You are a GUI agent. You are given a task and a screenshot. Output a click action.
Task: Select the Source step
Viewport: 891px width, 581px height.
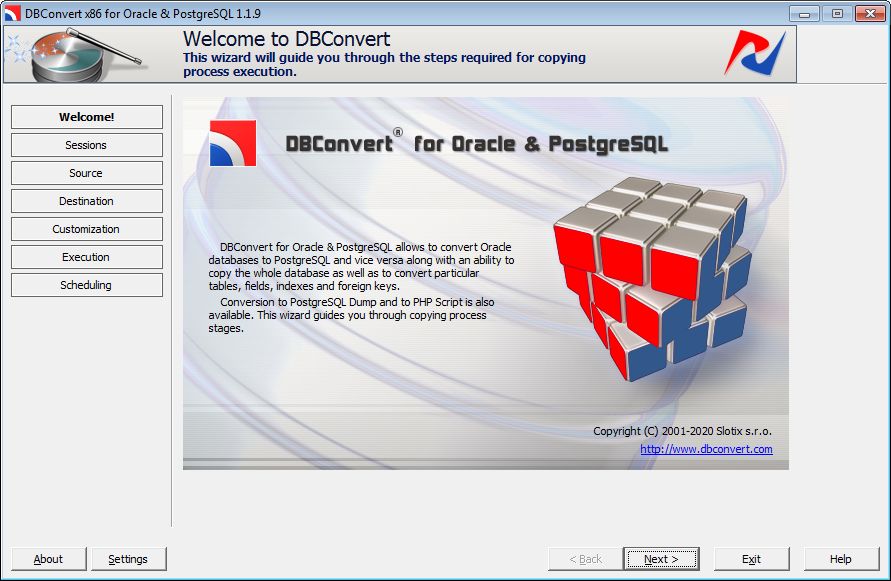point(86,173)
